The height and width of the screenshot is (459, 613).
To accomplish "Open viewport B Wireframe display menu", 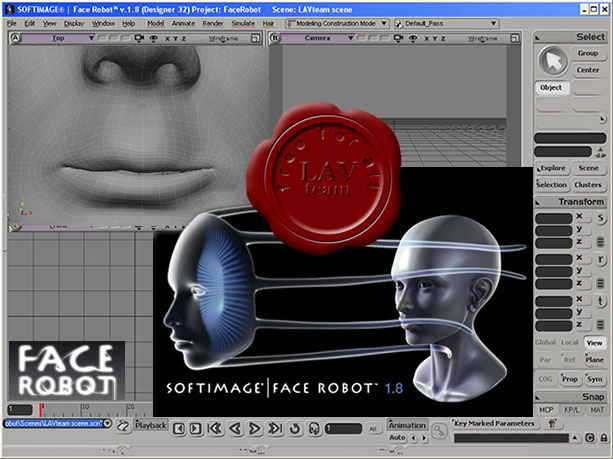I will click(482, 38).
